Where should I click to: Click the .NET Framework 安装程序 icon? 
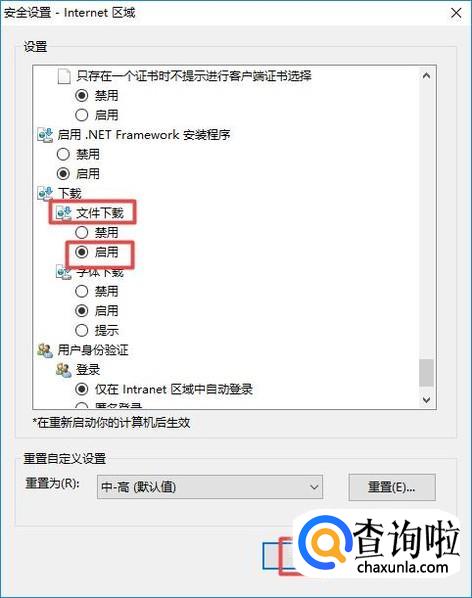pos(45,135)
